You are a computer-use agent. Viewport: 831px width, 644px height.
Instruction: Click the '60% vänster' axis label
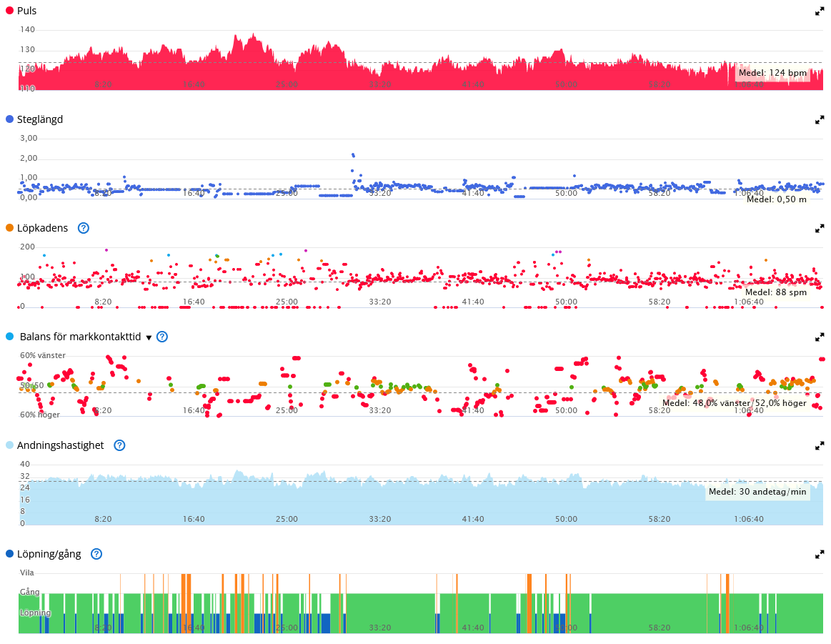pos(43,355)
